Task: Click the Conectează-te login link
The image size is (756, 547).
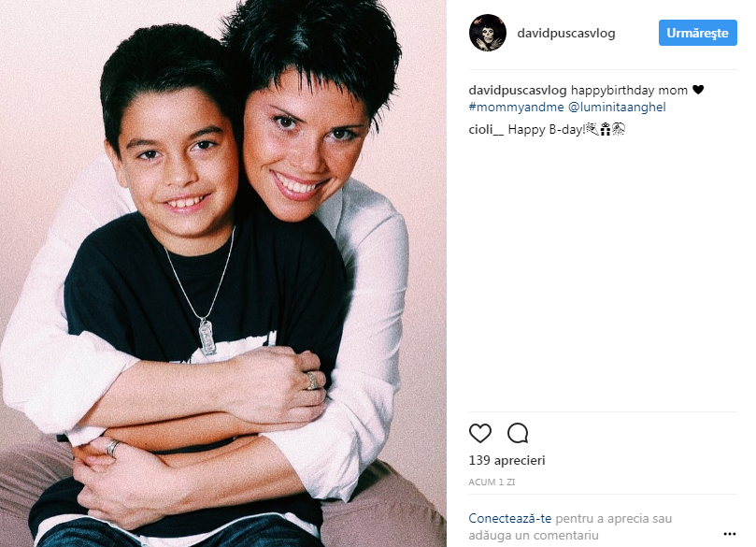Action: coord(509,519)
